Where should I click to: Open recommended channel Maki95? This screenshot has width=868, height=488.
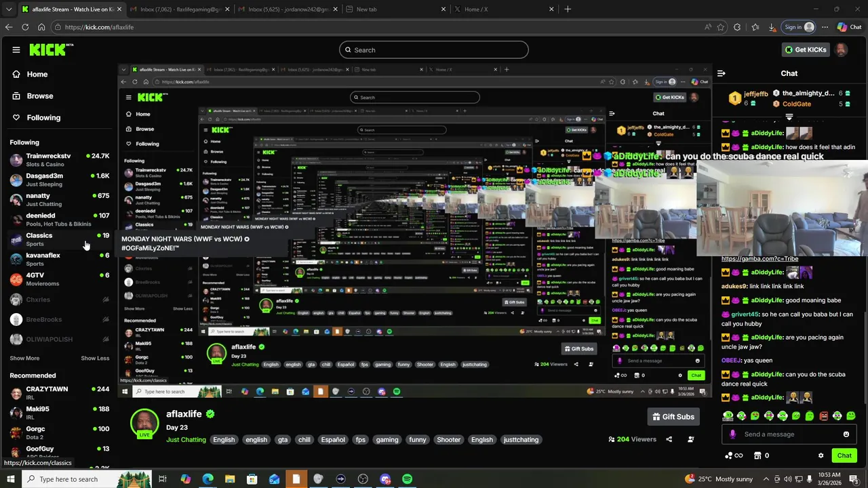click(60, 412)
